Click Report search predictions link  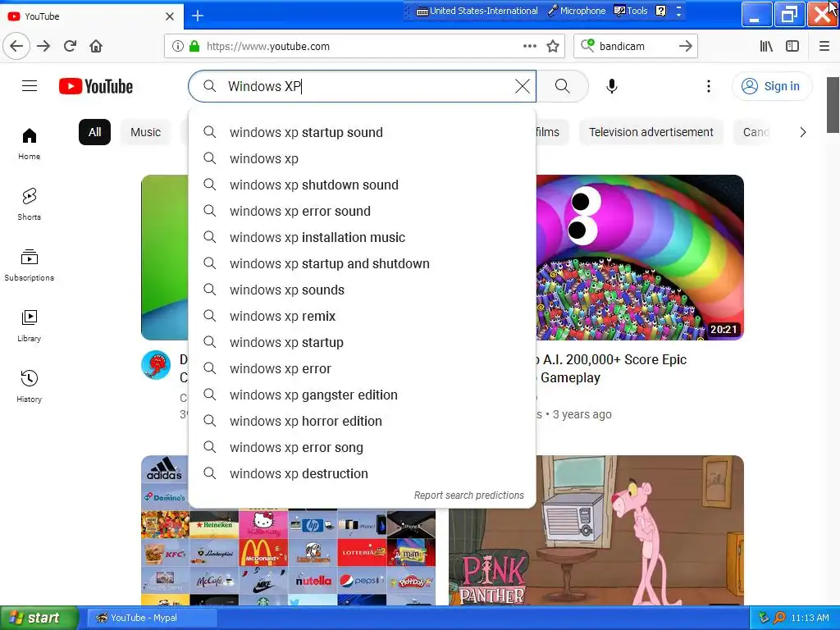pyautogui.click(x=468, y=495)
